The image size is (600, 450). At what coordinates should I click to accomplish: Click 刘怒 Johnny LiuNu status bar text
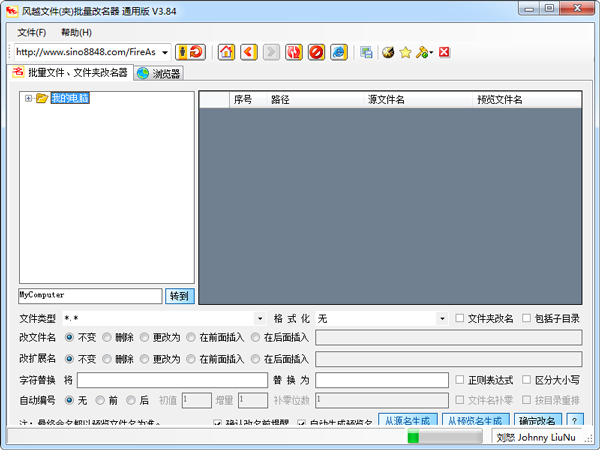pos(536,437)
